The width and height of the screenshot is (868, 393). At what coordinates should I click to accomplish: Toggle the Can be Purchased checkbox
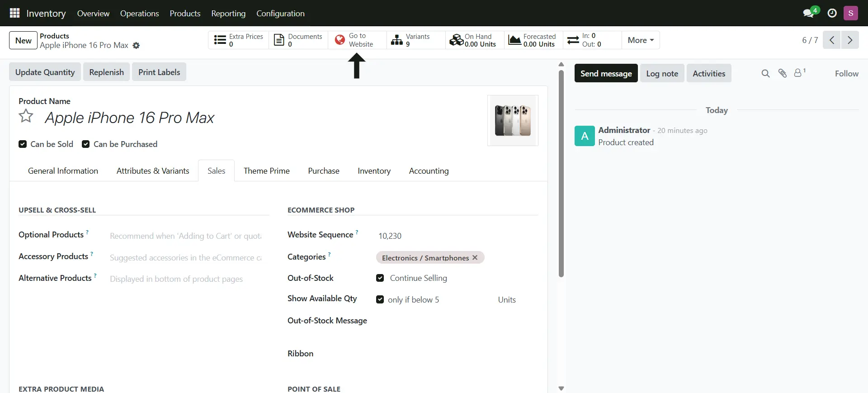click(x=85, y=144)
